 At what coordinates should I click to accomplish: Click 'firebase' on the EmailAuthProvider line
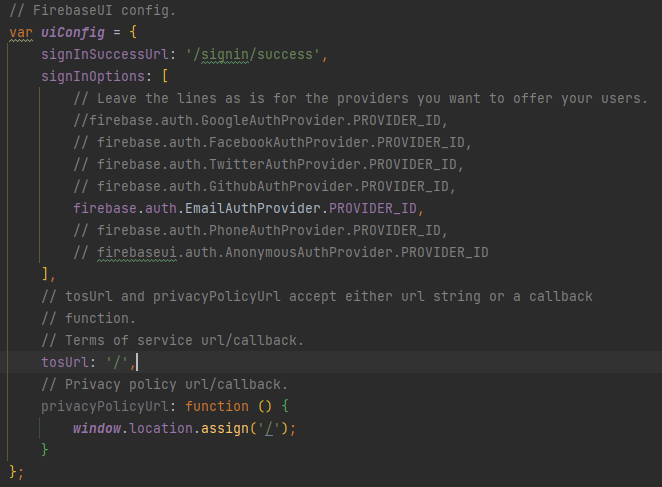tap(105, 208)
